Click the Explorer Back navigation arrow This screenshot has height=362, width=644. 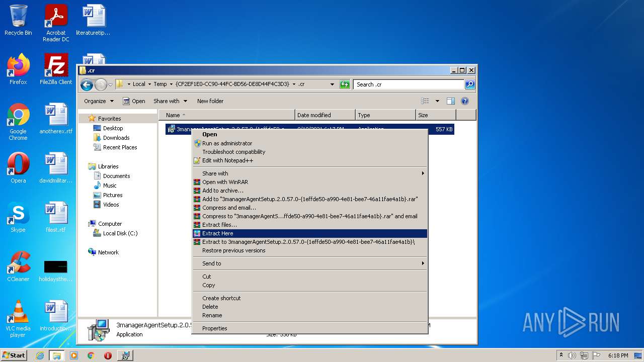87,84
